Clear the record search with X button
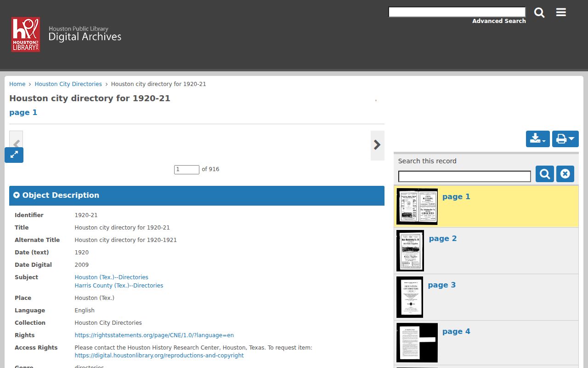Image resolution: width=588 pixels, height=368 pixels. (x=565, y=174)
